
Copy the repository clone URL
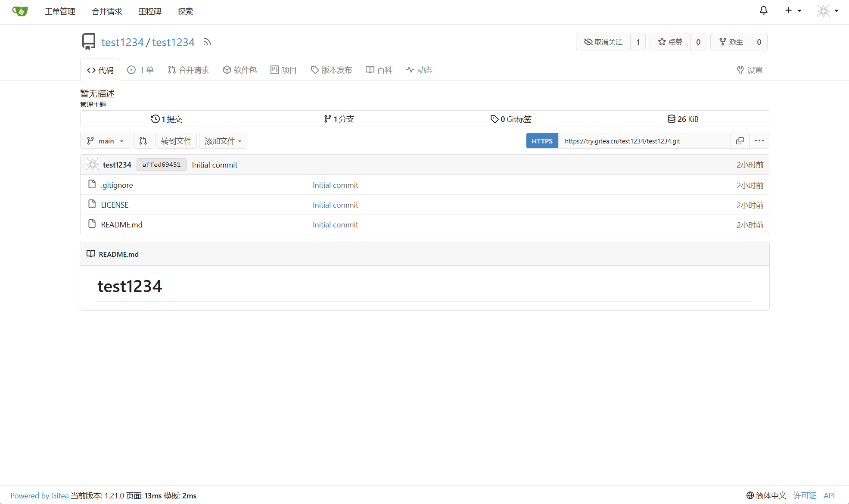[x=740, y=141]
